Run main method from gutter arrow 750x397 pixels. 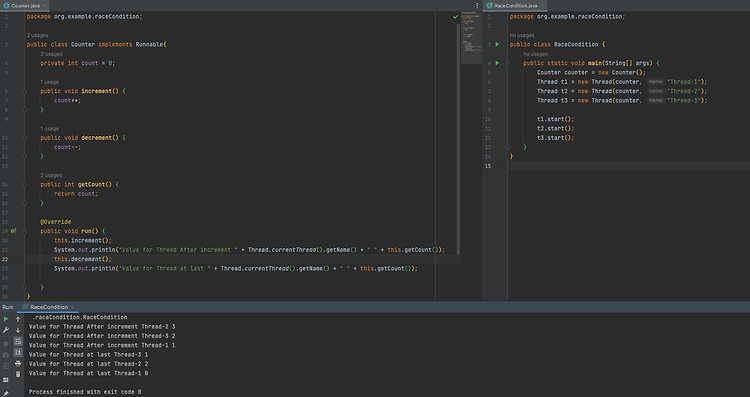pyautogui.click(x=497, y=63)
